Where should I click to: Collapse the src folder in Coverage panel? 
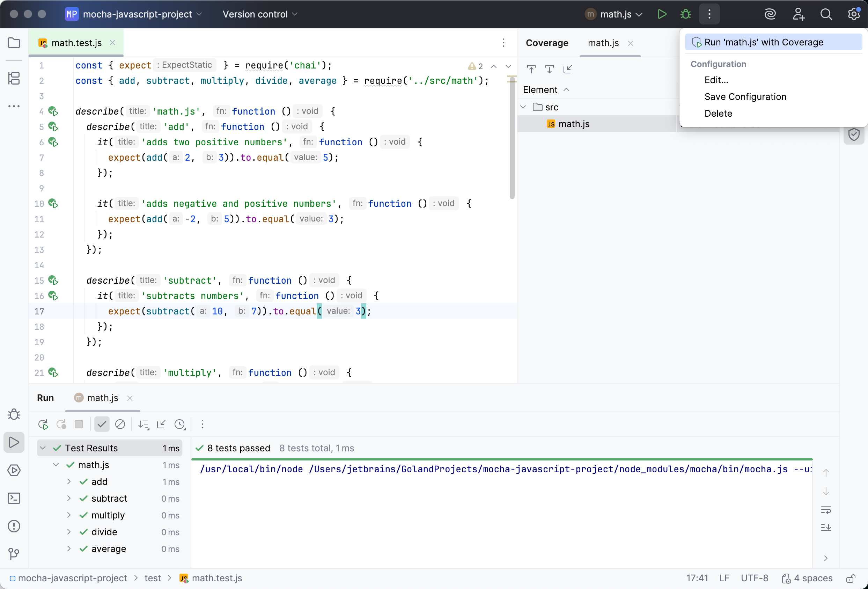(x=523, y=107)
